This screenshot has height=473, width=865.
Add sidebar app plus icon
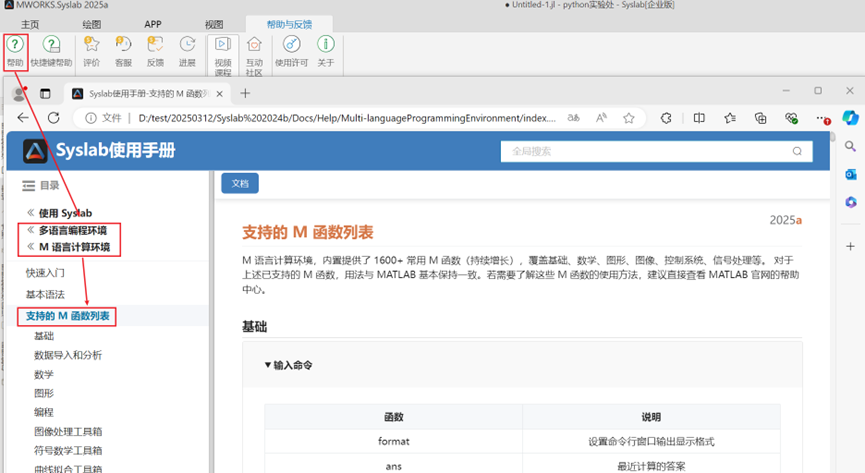(x=850, y=246)
